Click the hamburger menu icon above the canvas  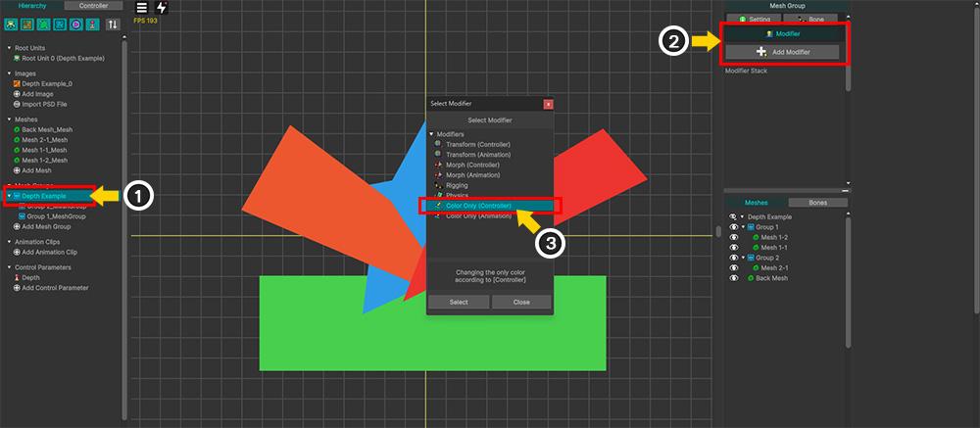point(141,8)
